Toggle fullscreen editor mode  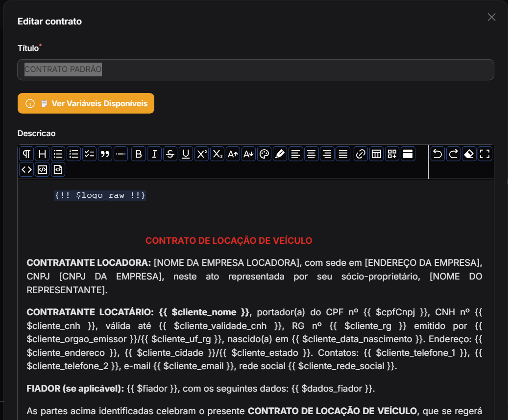coord(484,154)
